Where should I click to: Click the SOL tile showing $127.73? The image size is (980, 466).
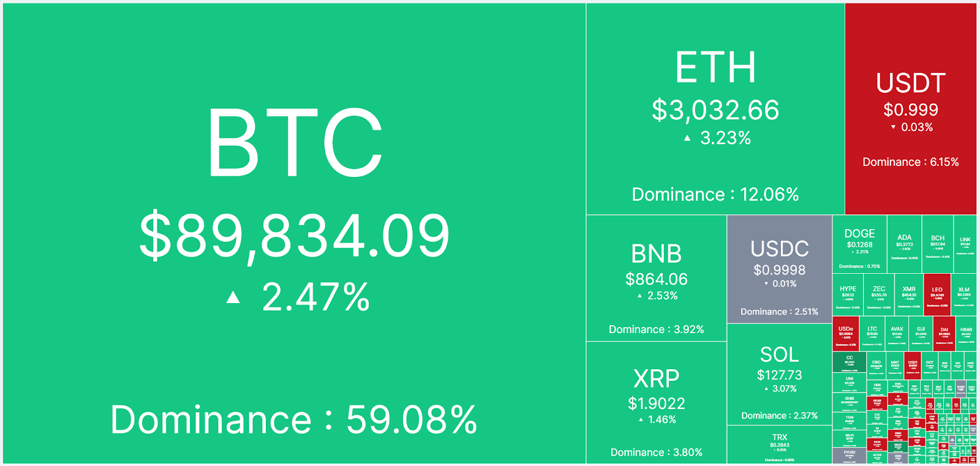pos(779,374)
